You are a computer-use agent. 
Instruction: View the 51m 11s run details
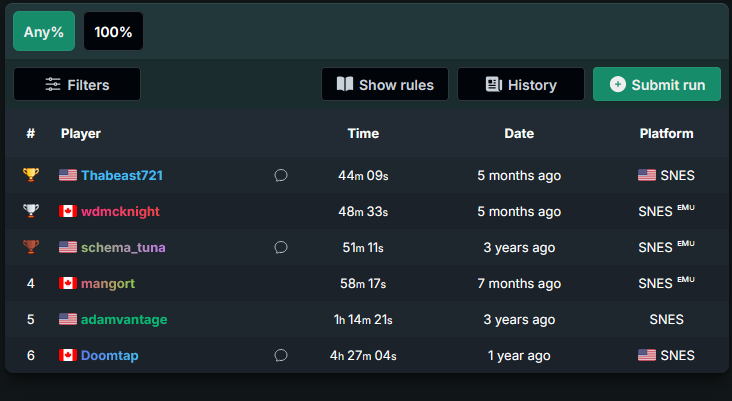pyautogui.click(x=363, y=247)
